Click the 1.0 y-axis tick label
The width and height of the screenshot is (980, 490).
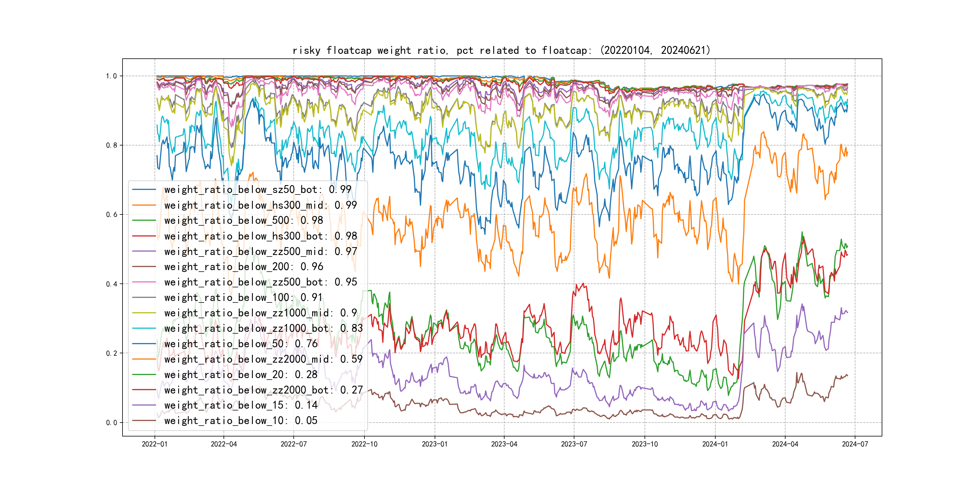(111, 76)
